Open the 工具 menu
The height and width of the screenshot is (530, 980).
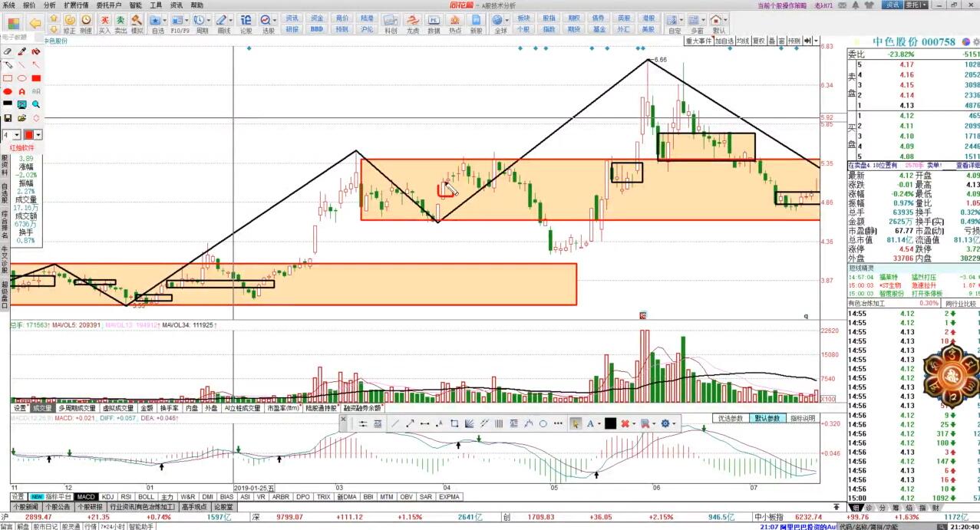(156, 5)
